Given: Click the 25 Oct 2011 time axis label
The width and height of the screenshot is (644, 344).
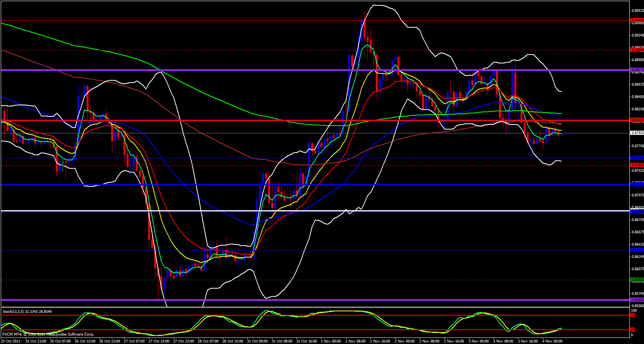Looking at the screenshot, I should click(11, 341).
